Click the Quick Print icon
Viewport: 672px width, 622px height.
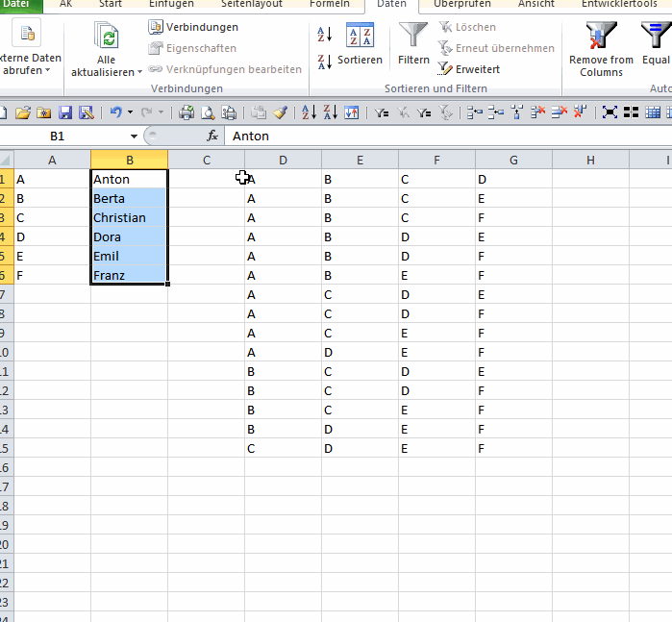(x=187, y=112)
